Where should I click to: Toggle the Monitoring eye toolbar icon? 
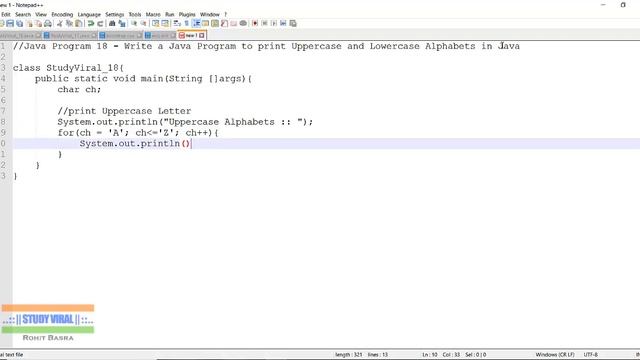coord(243,23)
